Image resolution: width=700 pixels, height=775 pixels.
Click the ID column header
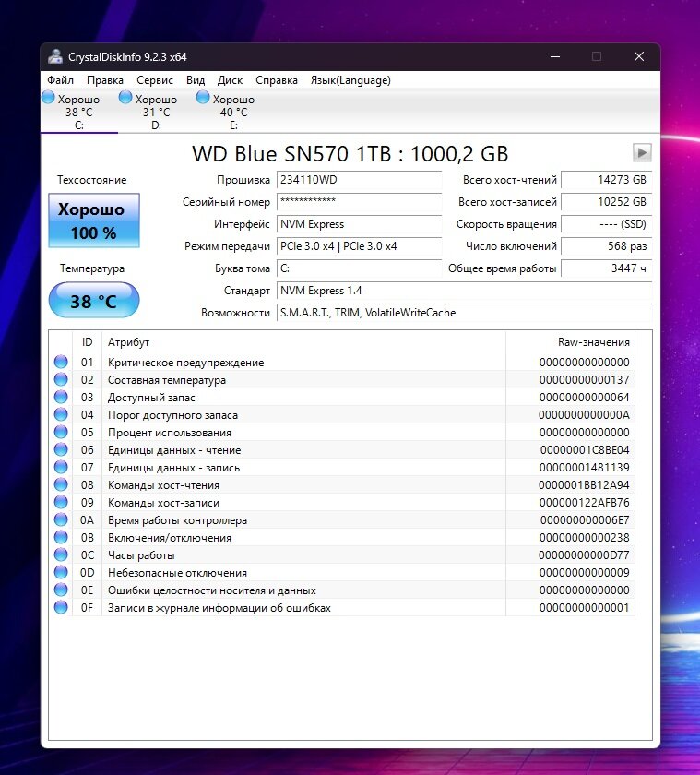(87, 342)
